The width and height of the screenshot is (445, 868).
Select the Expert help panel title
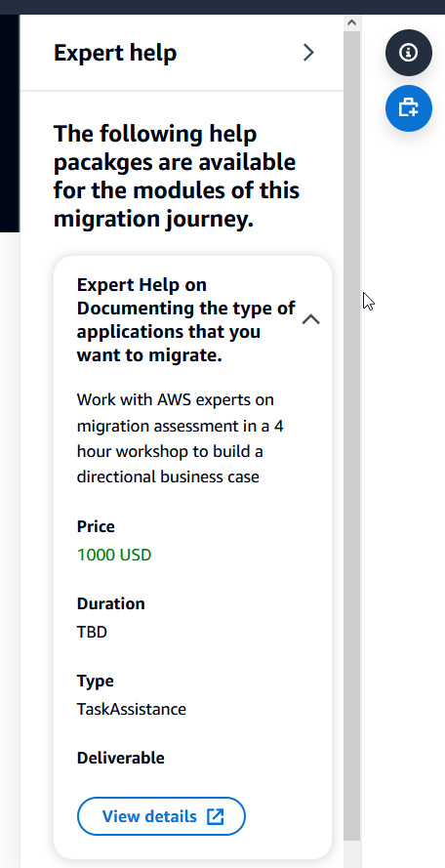(115, 53)
